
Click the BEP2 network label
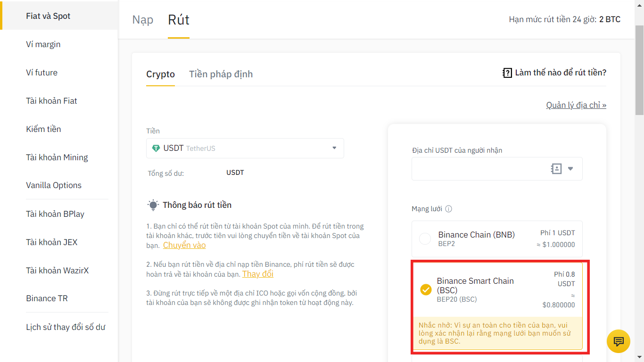click(447, 244)
